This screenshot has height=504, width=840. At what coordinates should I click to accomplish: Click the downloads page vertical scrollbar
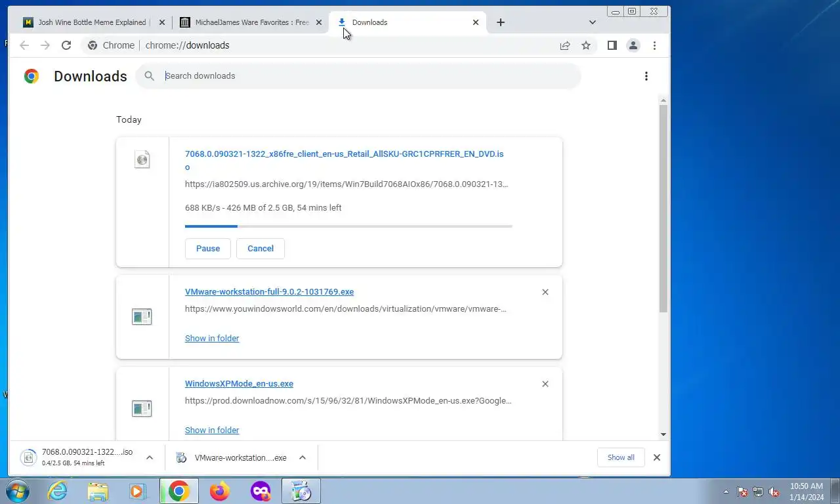663,207
